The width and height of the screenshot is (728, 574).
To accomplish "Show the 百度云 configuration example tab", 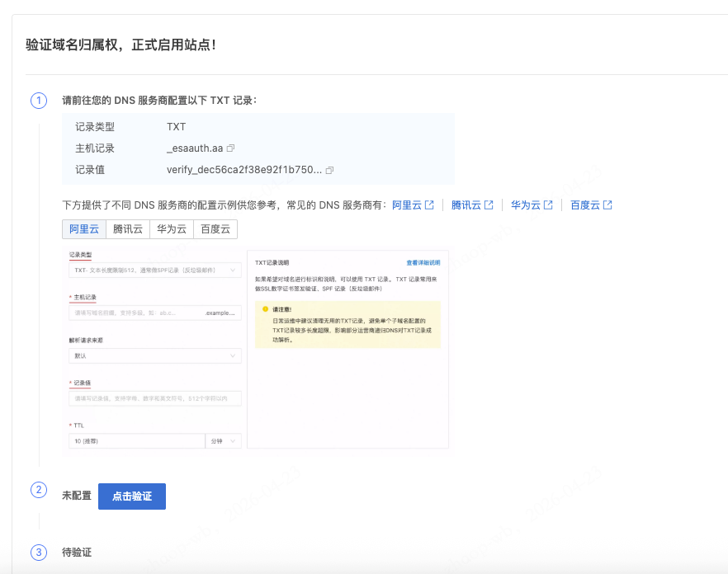I will coord(215,229).
